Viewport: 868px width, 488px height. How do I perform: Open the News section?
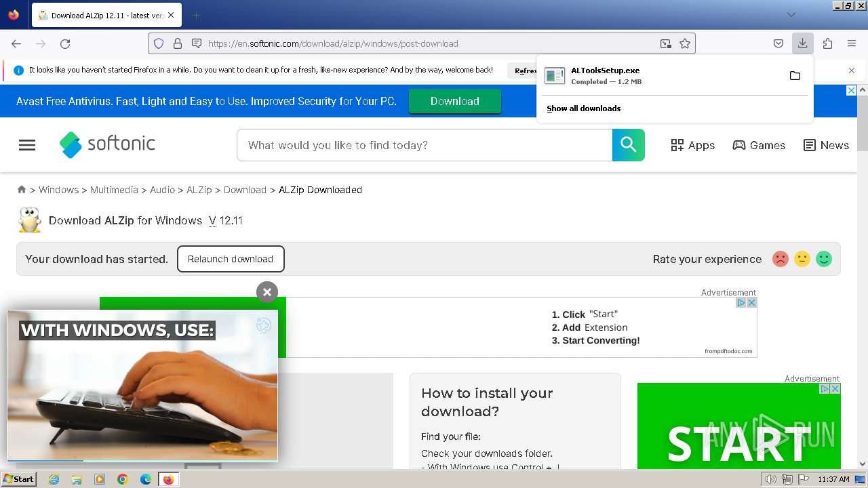[x=826, y=145]
